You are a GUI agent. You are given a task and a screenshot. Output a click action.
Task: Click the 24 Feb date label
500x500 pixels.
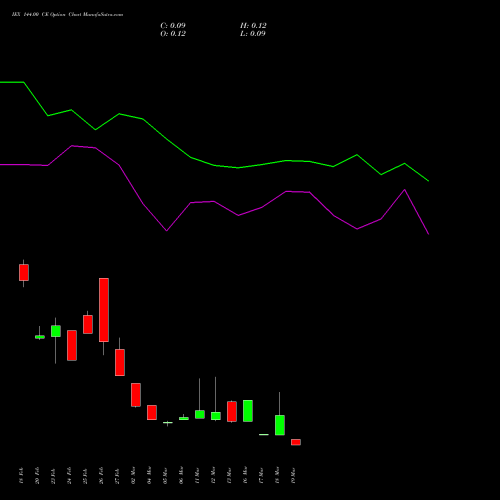[69, 475]
